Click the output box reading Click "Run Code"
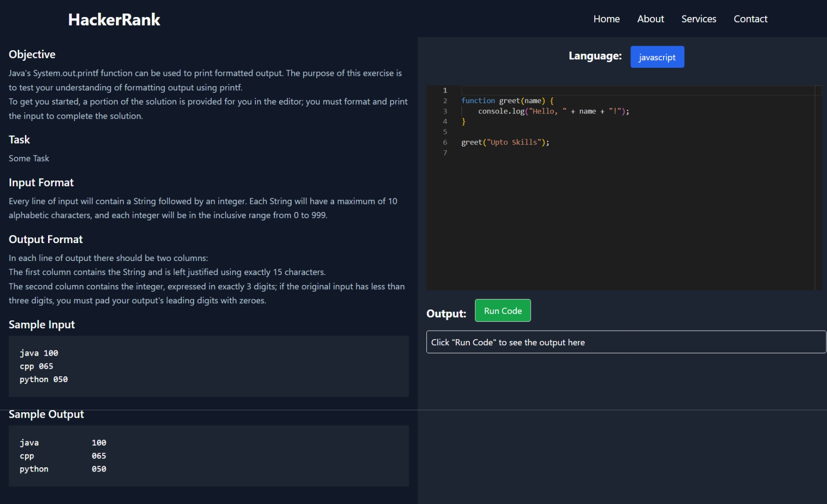Screen dimensions: 827x504 [x=626, y=342]
